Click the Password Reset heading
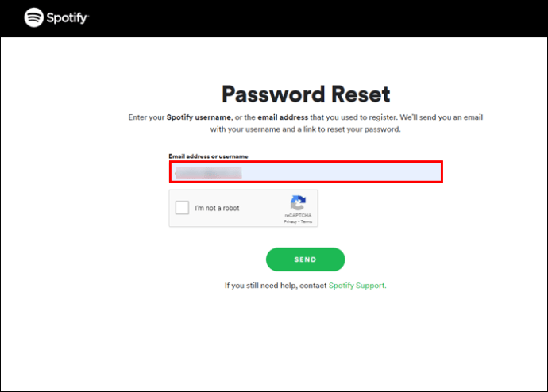This screenshot has width=548, height=392. [x=306, y=94]
